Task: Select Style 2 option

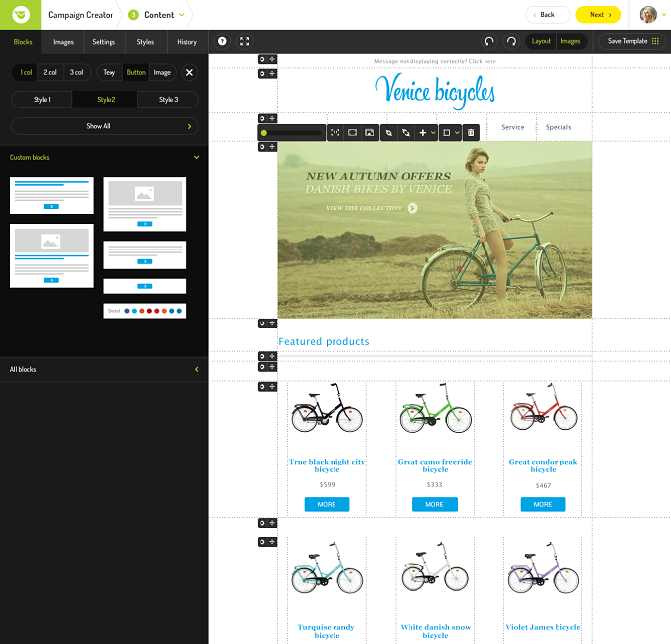Action: (x=107, y=100)
